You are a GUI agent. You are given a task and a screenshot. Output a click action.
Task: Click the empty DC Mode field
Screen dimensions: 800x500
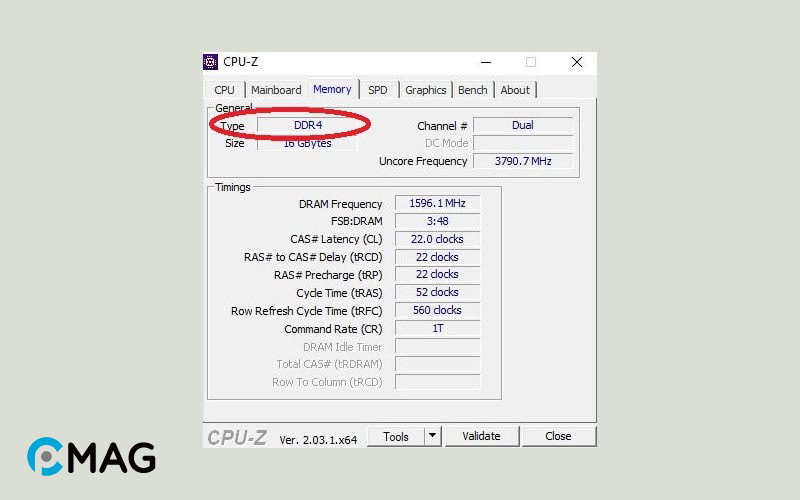[523, 143]
